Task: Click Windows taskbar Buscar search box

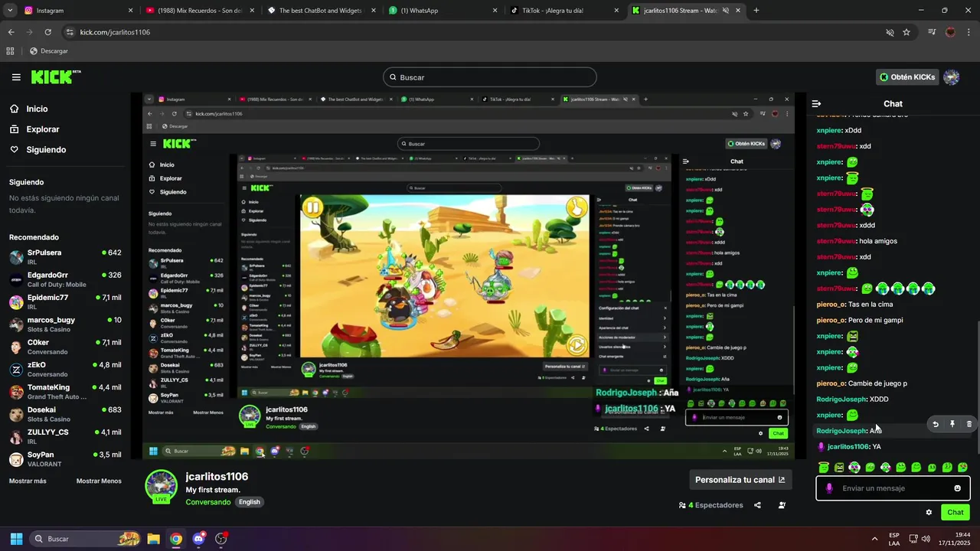Action: pos(86,539)
